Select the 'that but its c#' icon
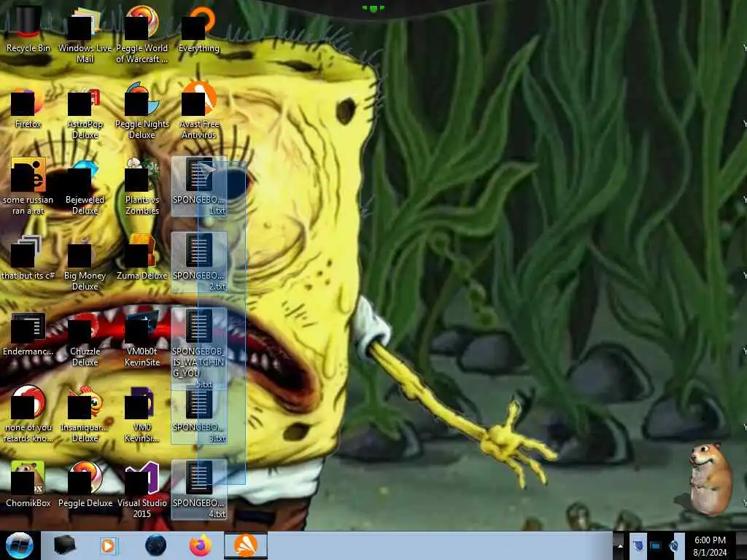This screenshot has width=747, height=560. click(x=28, y=257)
